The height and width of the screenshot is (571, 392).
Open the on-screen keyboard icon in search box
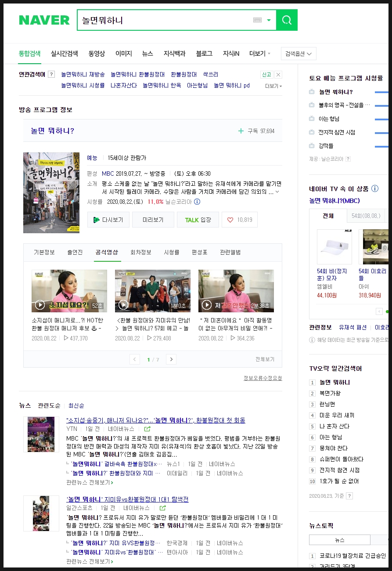(x=258, y=20)
